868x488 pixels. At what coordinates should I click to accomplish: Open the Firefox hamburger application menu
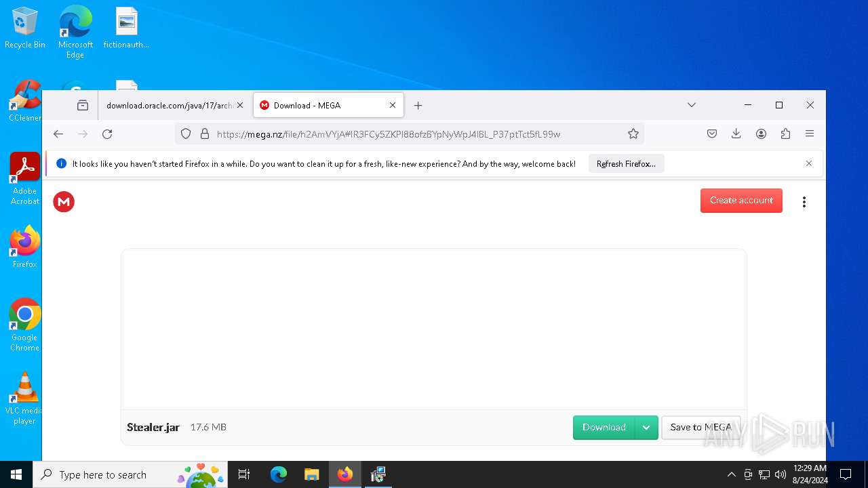[810, 134]
